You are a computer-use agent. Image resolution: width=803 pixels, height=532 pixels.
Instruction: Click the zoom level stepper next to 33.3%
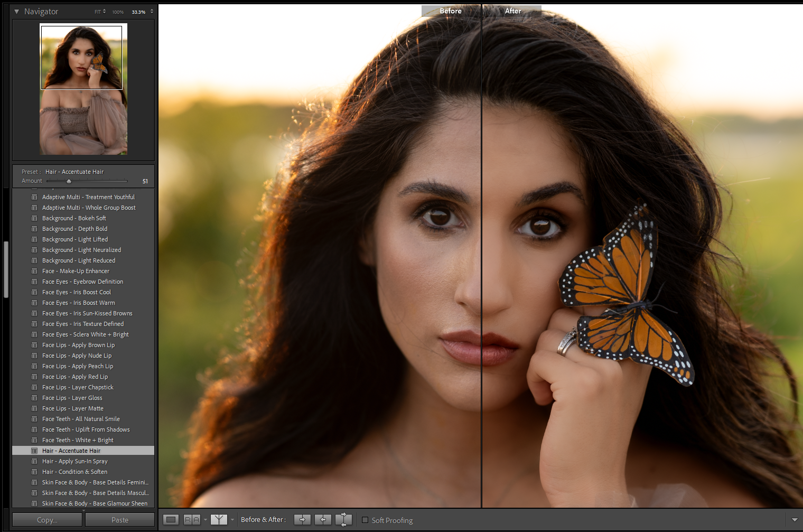coord(152,11)
